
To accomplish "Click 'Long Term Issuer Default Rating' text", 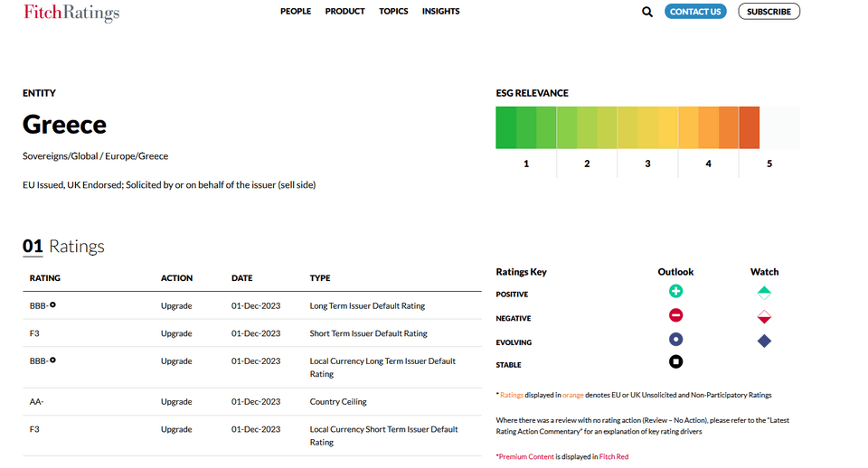I will pyautogui.click(x=367, y=306).
